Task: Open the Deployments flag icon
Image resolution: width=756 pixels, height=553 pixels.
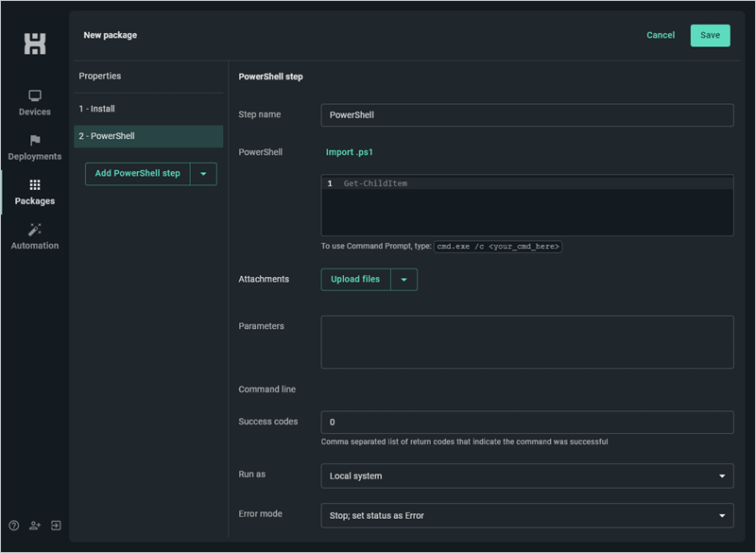Action: (35, 140)
